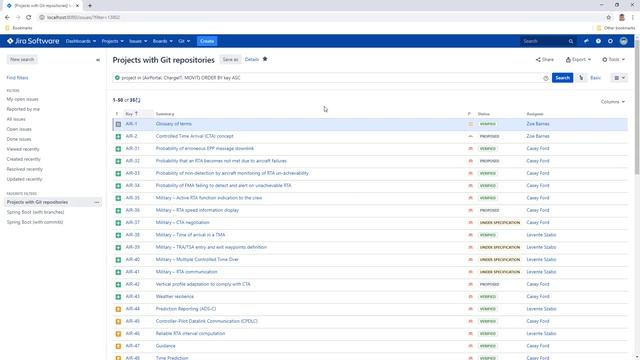The width and height of the screenshot is (640, 360).
Task: Open Levente Szabo on AIR-38 row
Action: pos(541,235)
